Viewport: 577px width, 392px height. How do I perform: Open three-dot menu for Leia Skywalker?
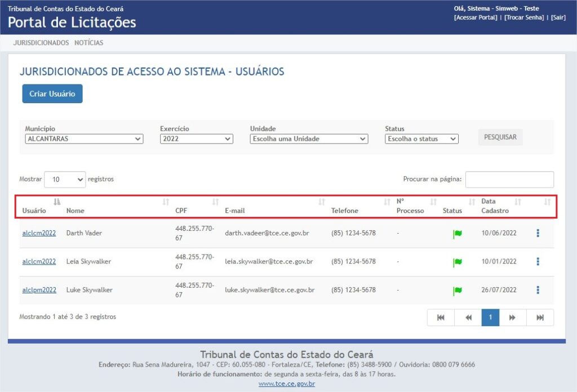[x=538, y=261]
